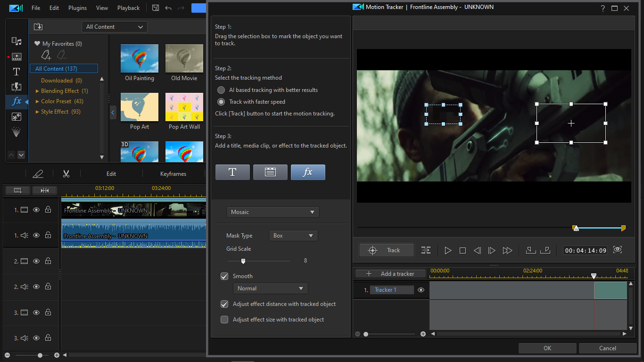Screen dimensions: 644x362
Task: Add a title to the tracked object
Action: coord(232,173)
